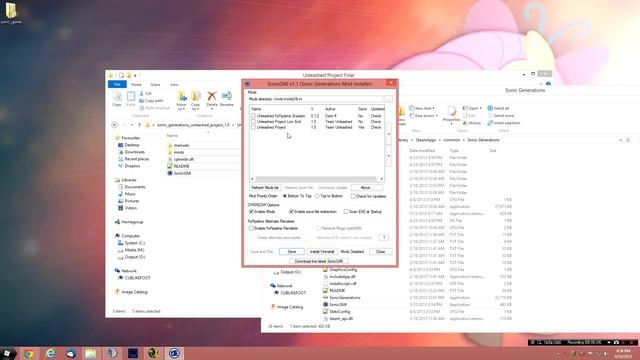640x360 pixels.
Task: Click the Back arrow in Unleashed Project window
Action: 115,125
